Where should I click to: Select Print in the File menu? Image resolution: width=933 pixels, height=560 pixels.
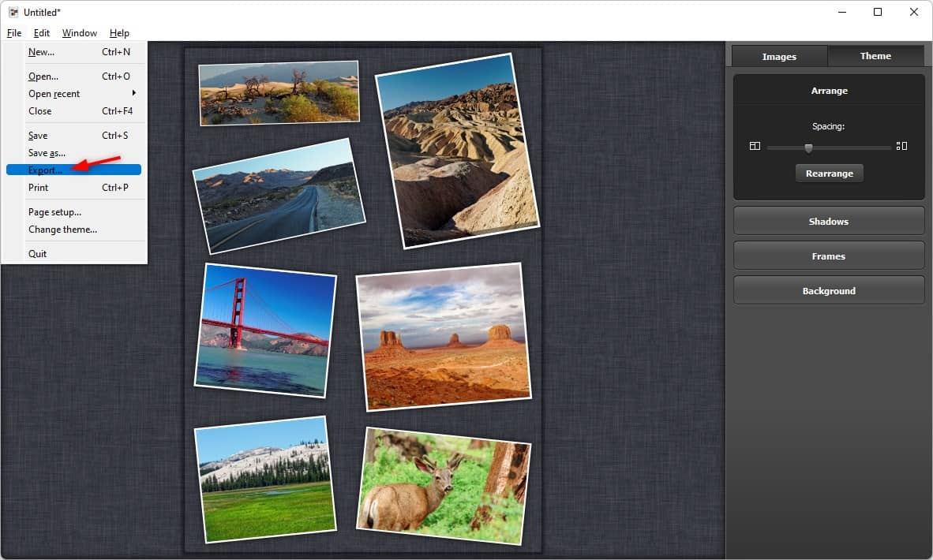point(73,188)
